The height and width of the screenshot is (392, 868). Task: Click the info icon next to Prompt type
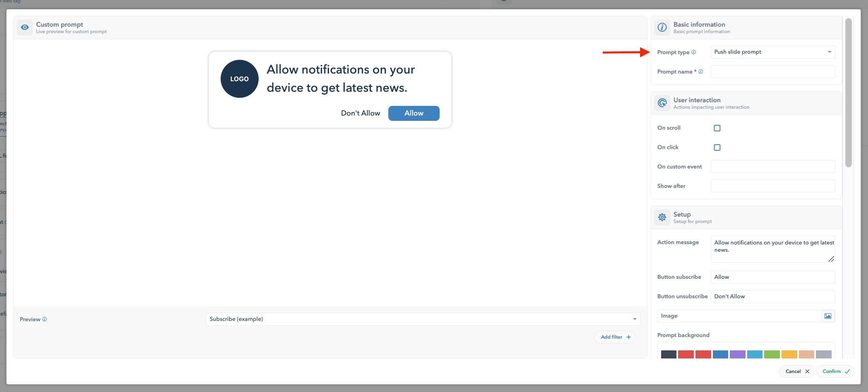point(694,52)
